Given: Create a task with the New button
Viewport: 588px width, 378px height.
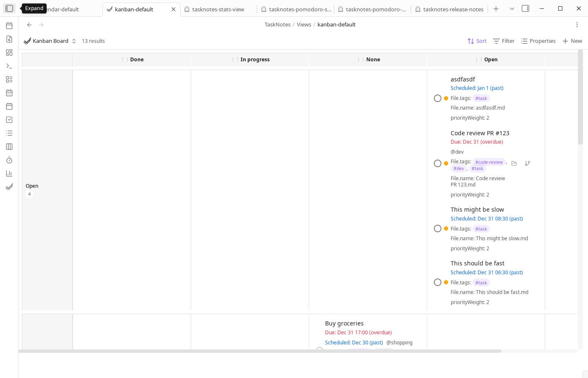Looking at the screenshot, I should coord(572,41).
